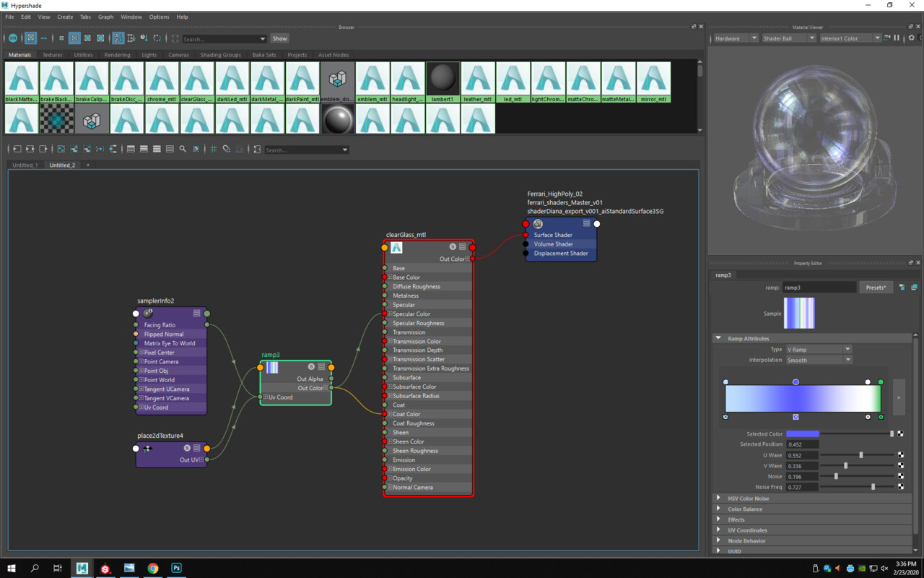
Task: Open the ramp Type dropdown
Action: point(819,349)
